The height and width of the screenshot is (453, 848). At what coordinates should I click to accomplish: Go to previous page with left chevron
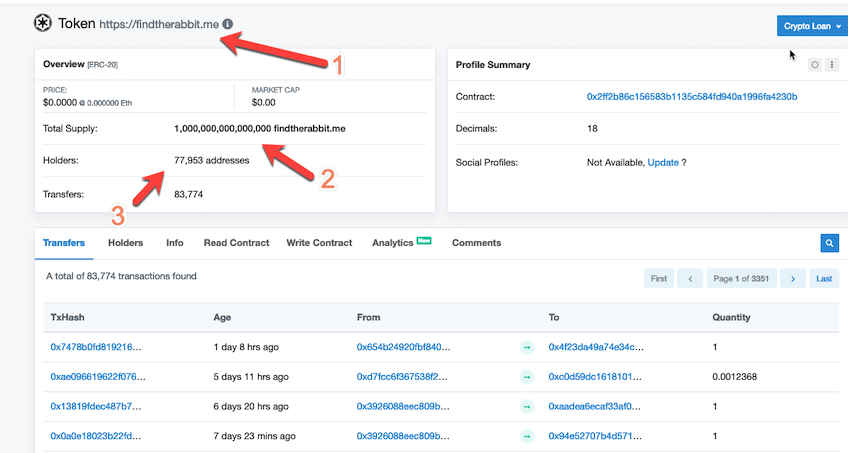click(690, 278)
